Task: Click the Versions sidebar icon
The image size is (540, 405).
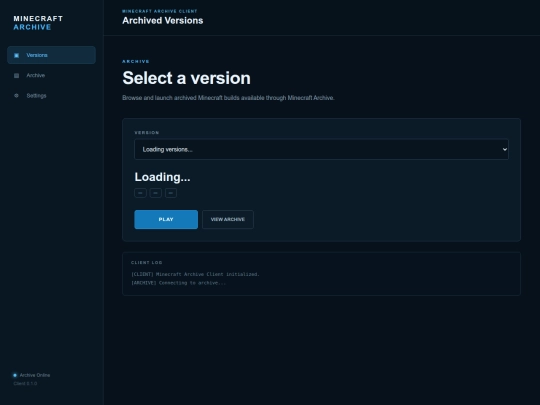Action: pos(17,55)
